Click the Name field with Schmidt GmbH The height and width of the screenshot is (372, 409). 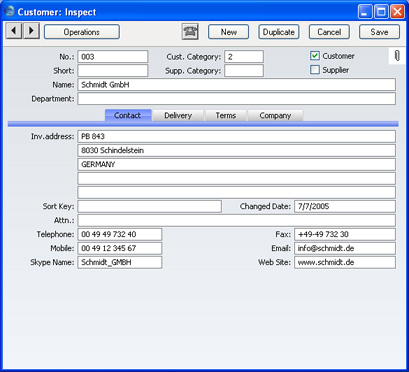pyautogui.click(x=237, y=85)
